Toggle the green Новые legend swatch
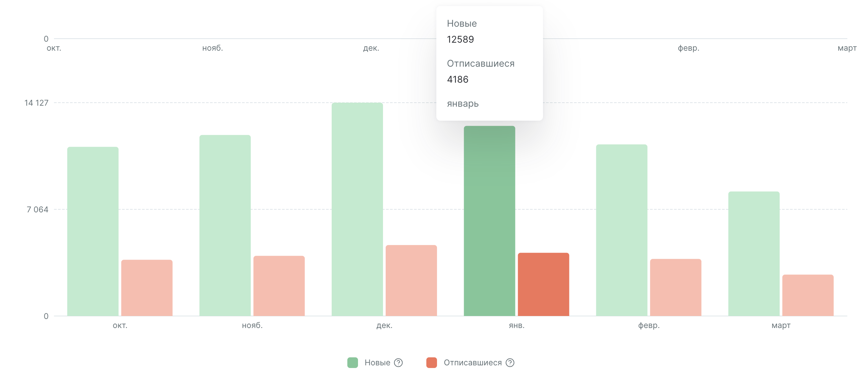Viewport: 868px width, 380px height. tap(352, 362)
